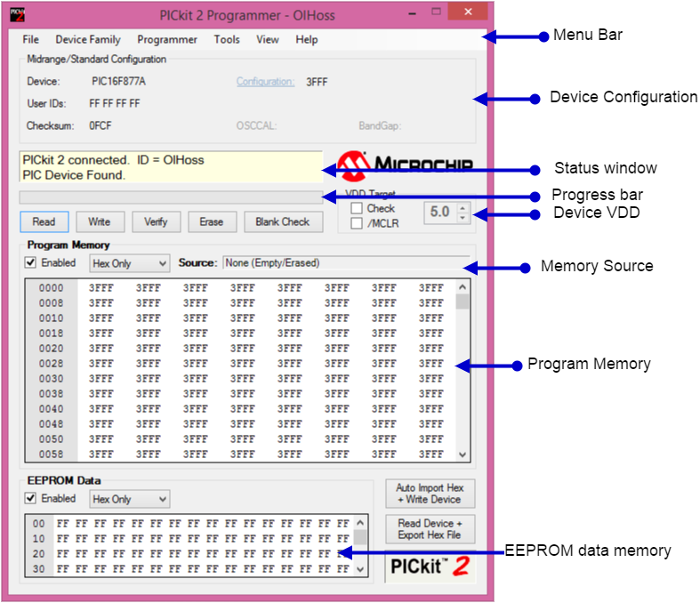700x603 pixels.
Task: Increase VDD voltage with up arrow
Action: 462,207
